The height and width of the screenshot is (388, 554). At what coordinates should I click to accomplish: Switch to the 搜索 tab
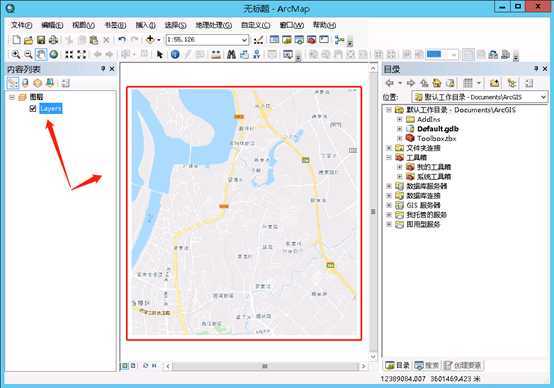pos(427,365)
